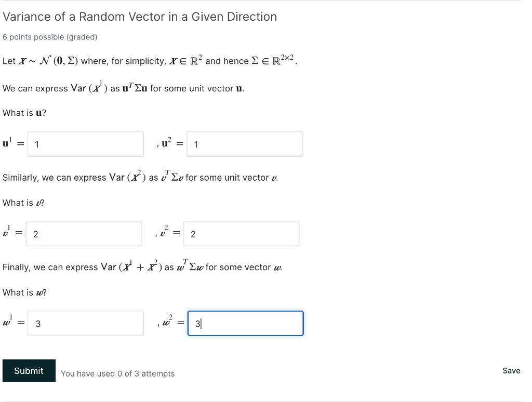The width and height of the screenshot is (532, 402).
Task: Click the 'What is v?' prompt text
Action: pyautogui.click(x=23, y=203)
